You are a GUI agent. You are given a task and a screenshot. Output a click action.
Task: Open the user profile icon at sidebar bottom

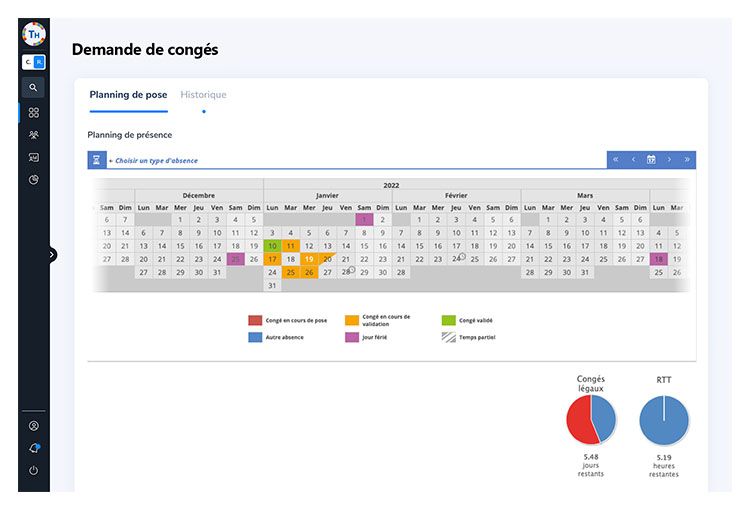tap(33, 425)
